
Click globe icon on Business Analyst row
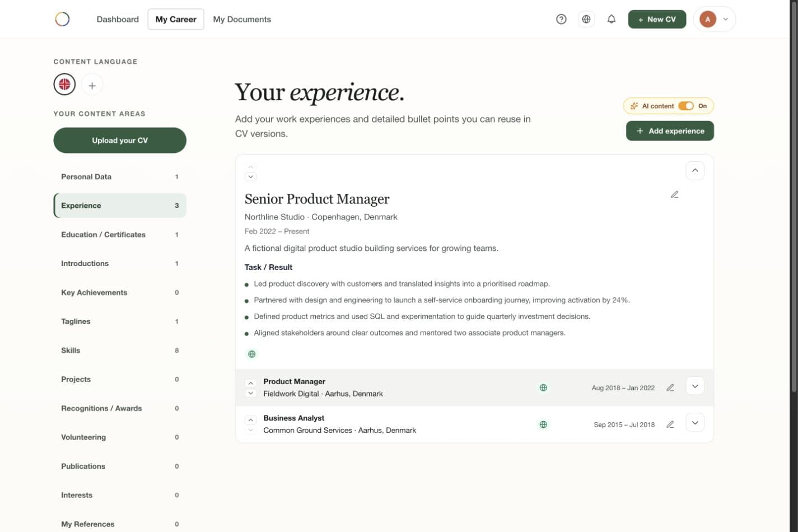pyautogui.click(x=543, y=424)
